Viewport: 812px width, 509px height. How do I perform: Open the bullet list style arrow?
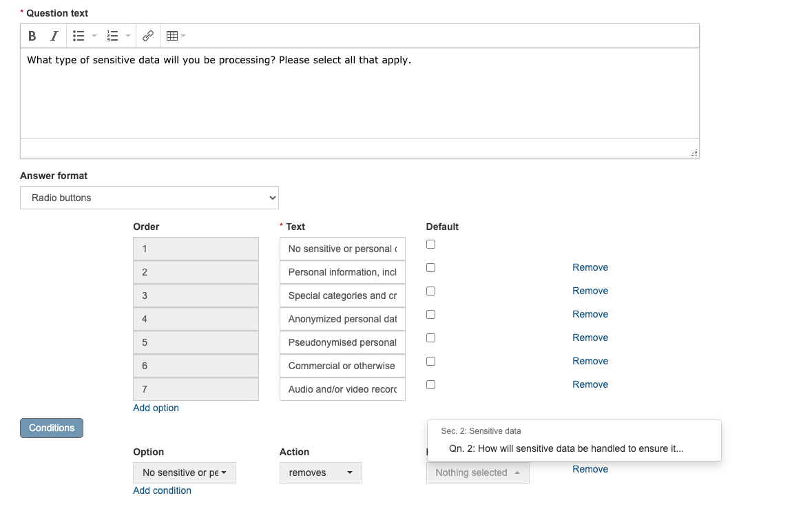(x=94, y=36)
